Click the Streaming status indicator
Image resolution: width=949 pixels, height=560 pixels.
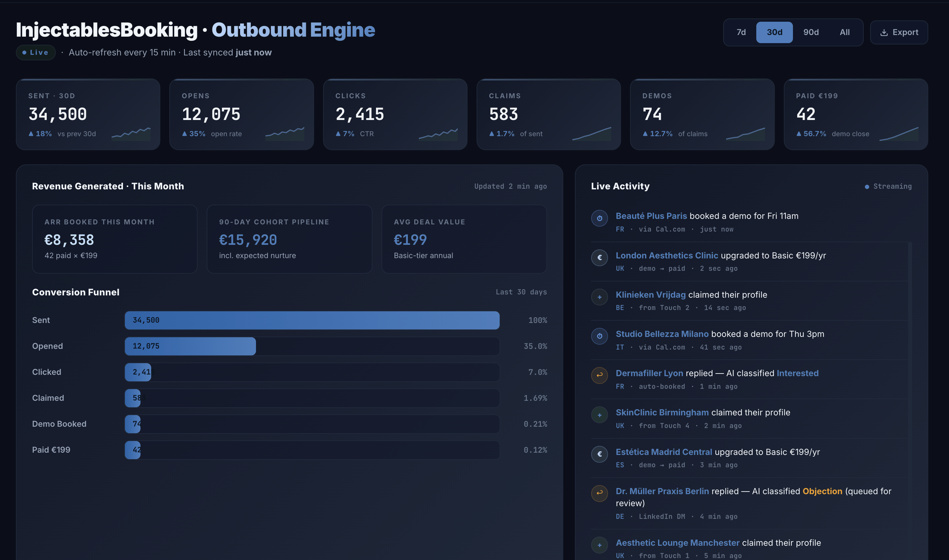888,186
